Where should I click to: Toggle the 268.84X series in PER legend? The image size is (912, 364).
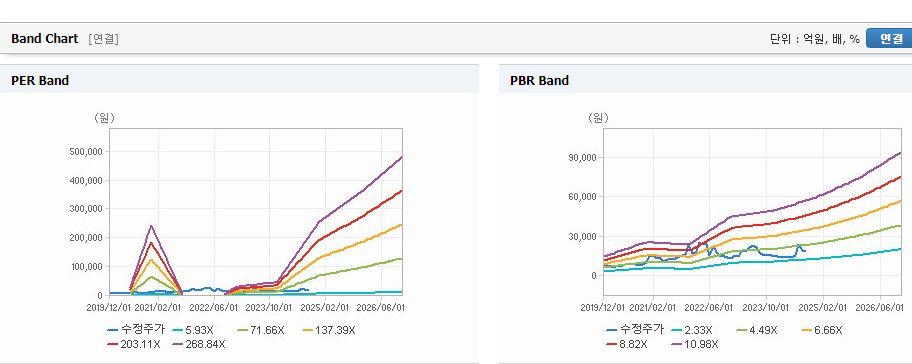[198, 344]
